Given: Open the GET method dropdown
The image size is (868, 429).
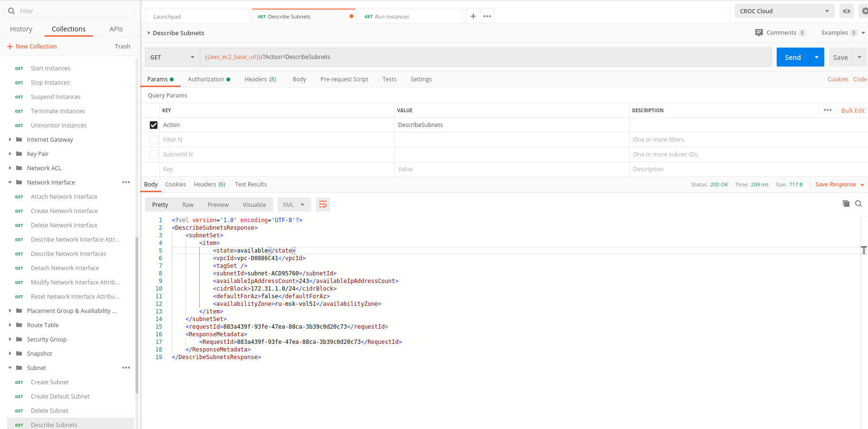Looking at the screenshot, I should (172, 57).
